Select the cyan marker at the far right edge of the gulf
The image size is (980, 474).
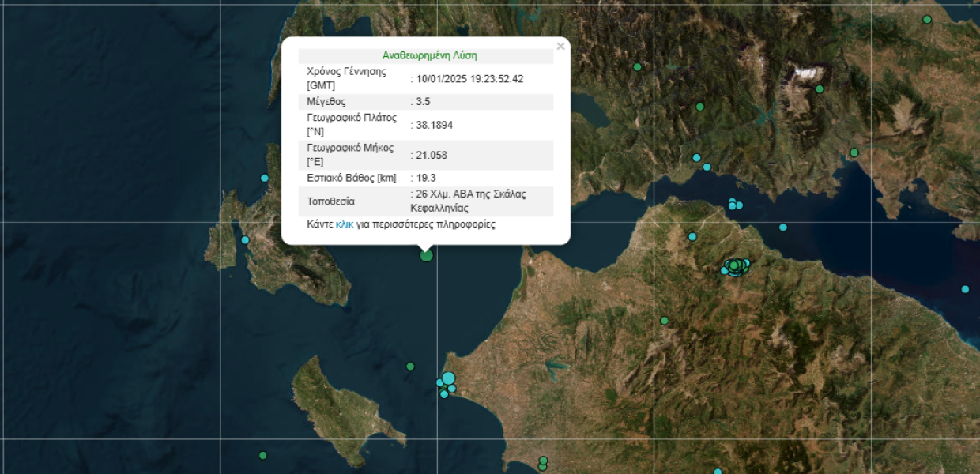click(965, 289)
